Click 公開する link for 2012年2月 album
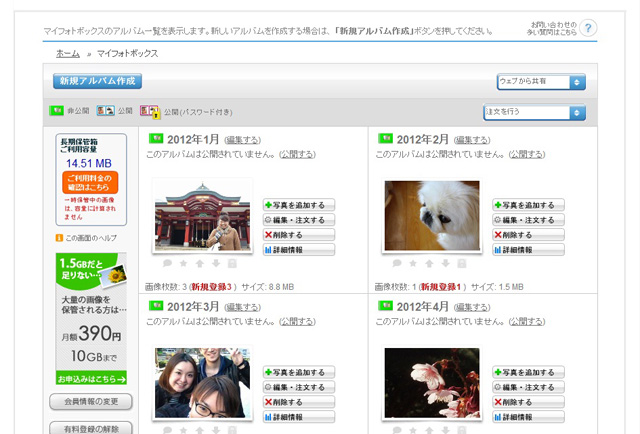This screenshot has height=434, width=640. [x=526, y=155]
